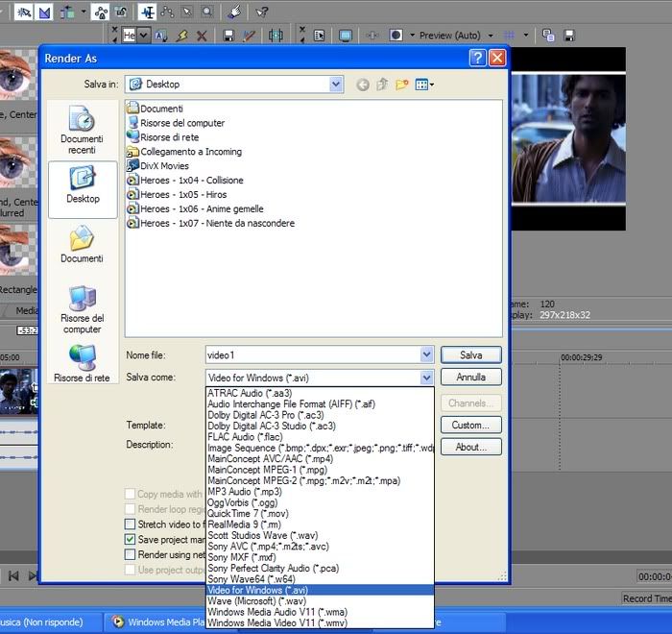Uncheck Save project markers checkbox
Screen dimensions: 672x634
pyautogui.click(x=130, y=539)
